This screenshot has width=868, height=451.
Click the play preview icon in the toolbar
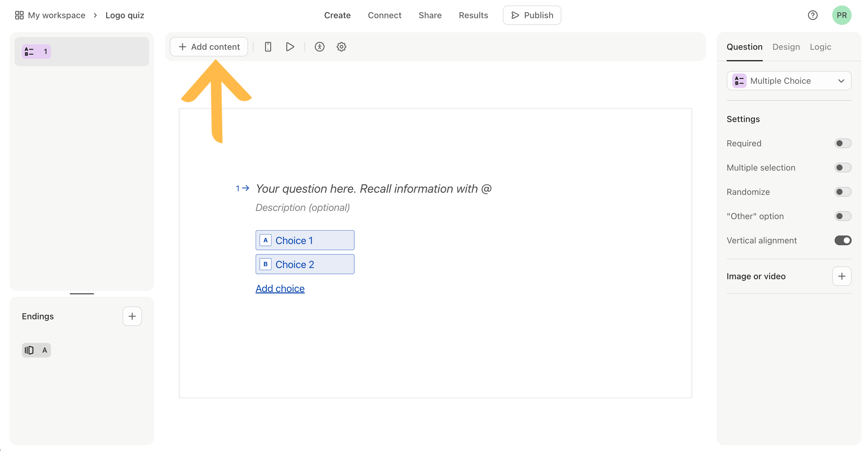tap(290, 46)
